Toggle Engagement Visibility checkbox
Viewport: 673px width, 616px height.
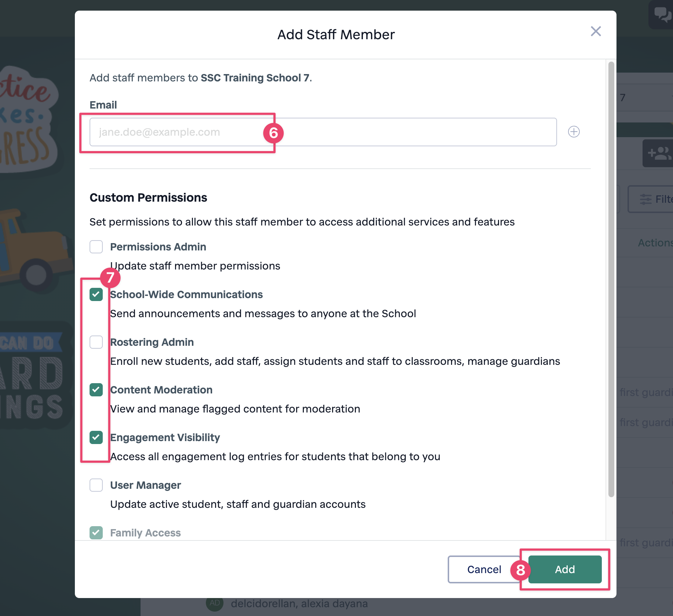(96, 437)
